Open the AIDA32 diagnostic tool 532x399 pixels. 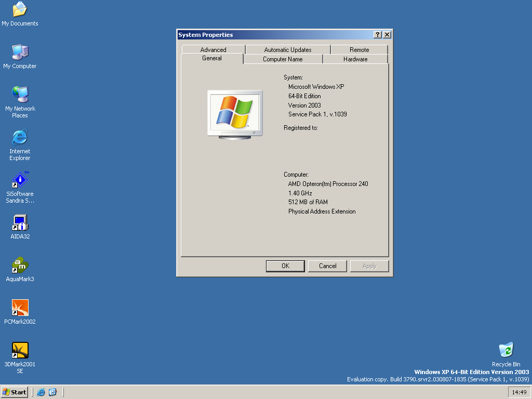click(x=20, y=222)
